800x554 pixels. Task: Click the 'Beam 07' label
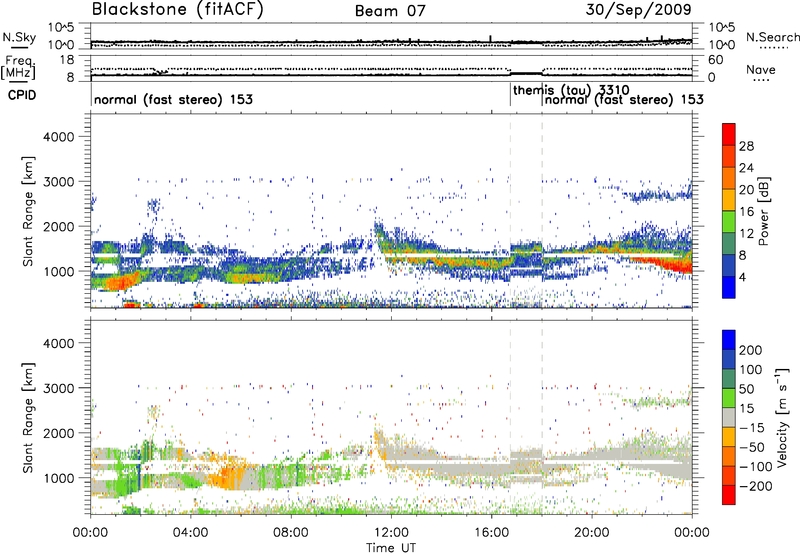[x=390, y=10]
